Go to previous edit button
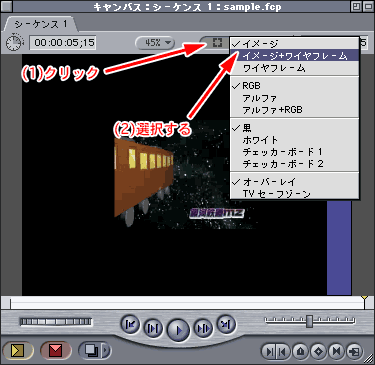 (130, 324)
